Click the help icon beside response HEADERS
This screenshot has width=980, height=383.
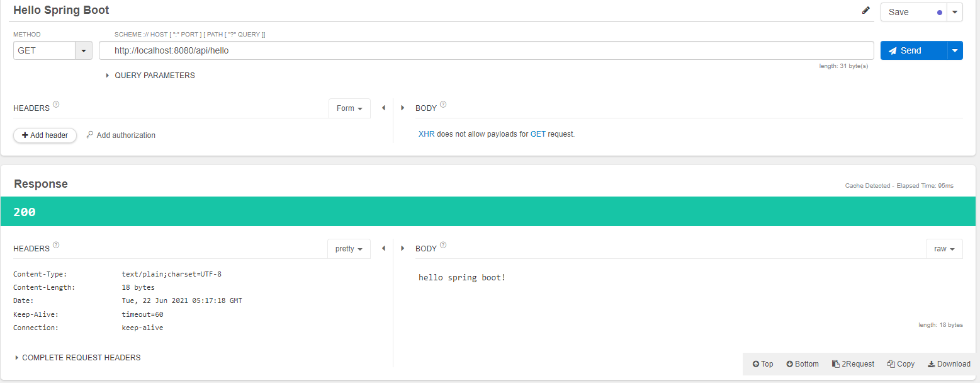pyautogui.click(x=56, y=245)
